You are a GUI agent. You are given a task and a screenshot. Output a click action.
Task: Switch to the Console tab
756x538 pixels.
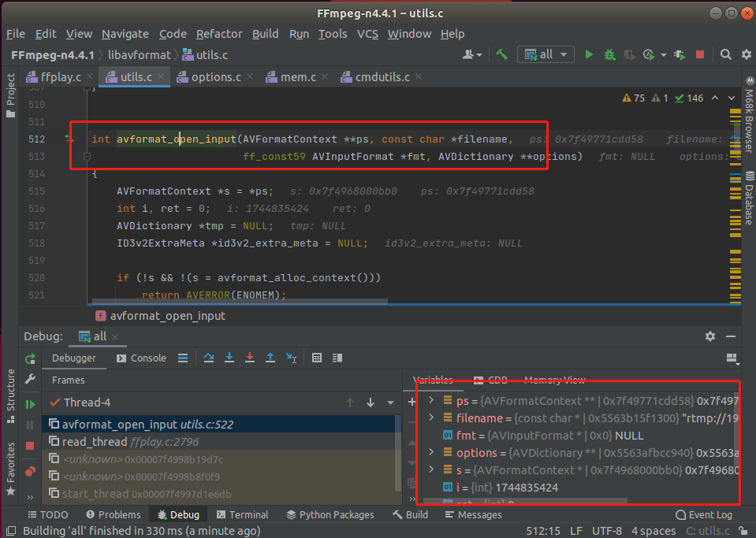point(148,358)
